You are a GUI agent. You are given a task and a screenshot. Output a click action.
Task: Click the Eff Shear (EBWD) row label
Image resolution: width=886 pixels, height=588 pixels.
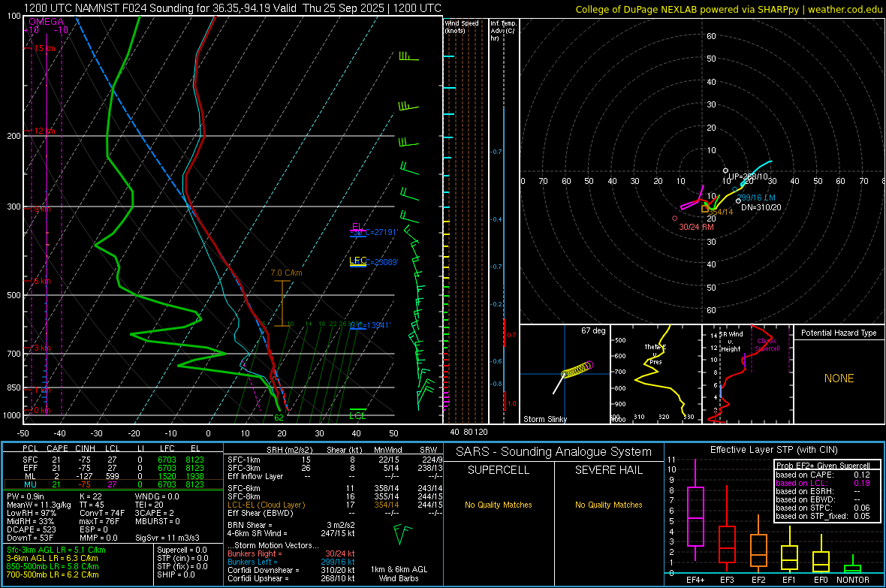point(261,514)
